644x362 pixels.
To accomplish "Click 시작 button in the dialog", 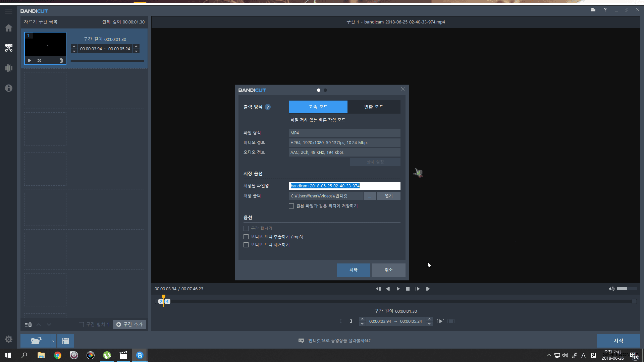I will (x=354, y=270).
